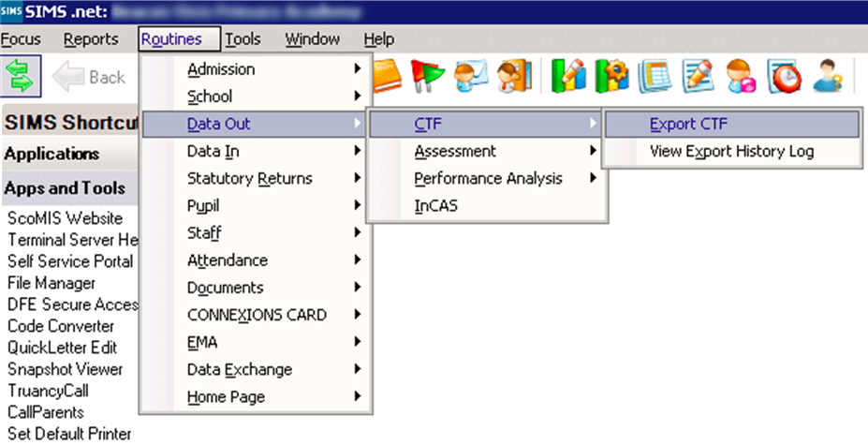Select CTF under Data Out

click(486, 124)
